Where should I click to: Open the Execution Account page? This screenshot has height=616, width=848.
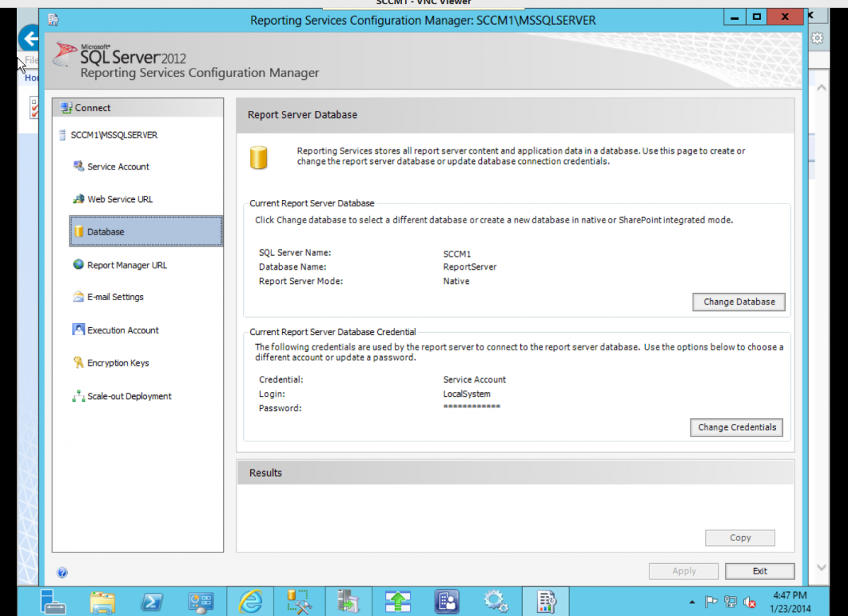(123, 330)
